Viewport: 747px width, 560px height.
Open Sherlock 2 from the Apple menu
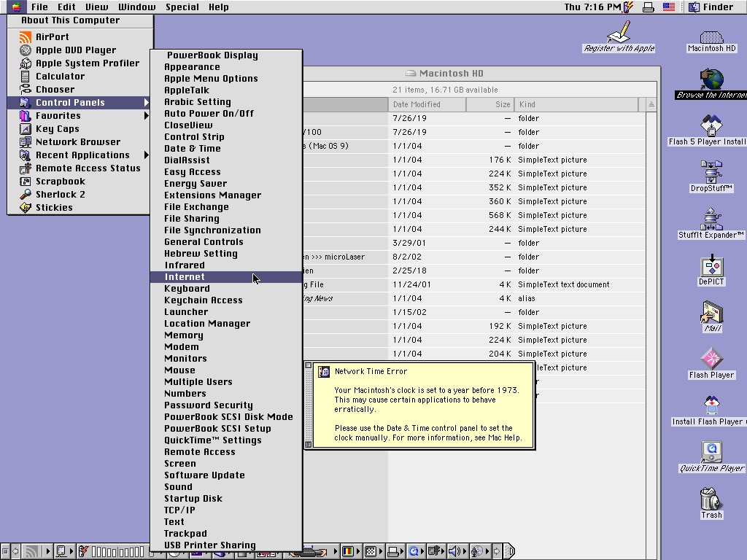tap(79, 195)
